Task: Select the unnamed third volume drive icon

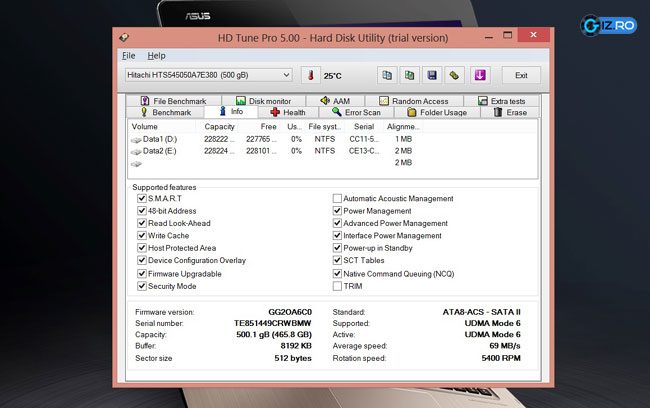Action: pos(136,164)
